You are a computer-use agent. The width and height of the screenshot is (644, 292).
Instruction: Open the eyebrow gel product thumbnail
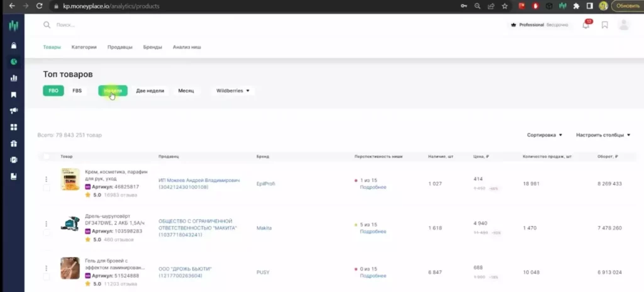(x=70, y=268)
